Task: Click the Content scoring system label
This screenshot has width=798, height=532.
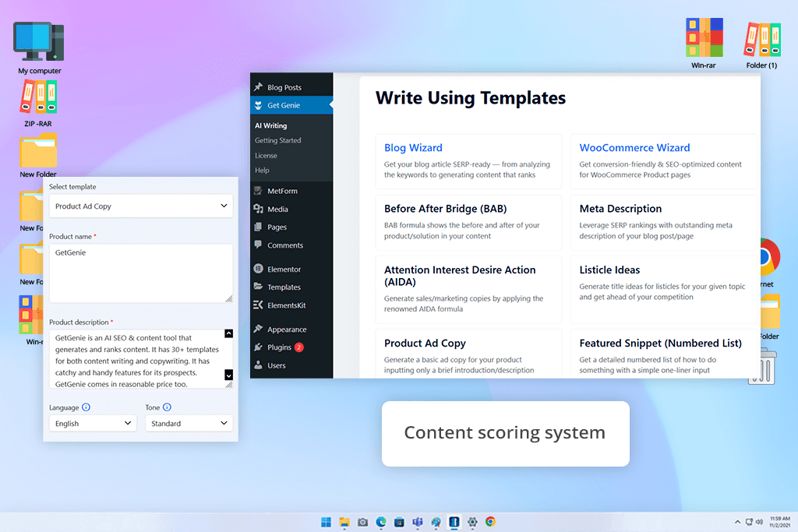Action: coord(505,433)
